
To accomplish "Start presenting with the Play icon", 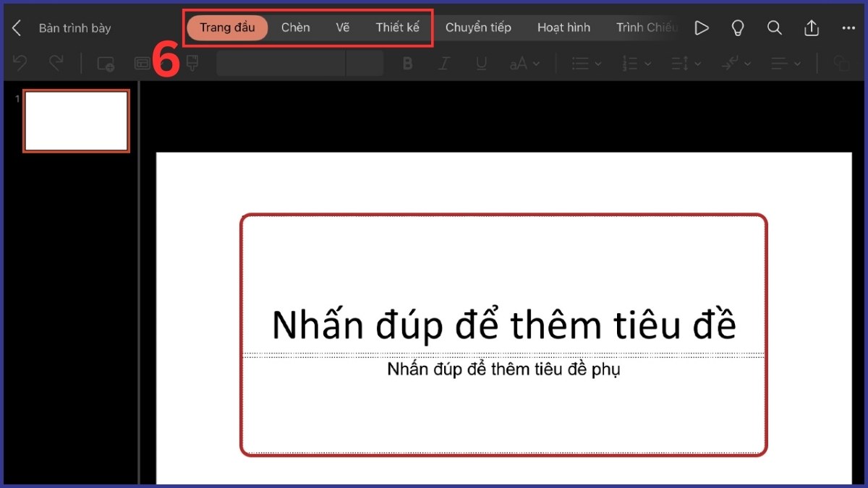I will coord(701,27).
